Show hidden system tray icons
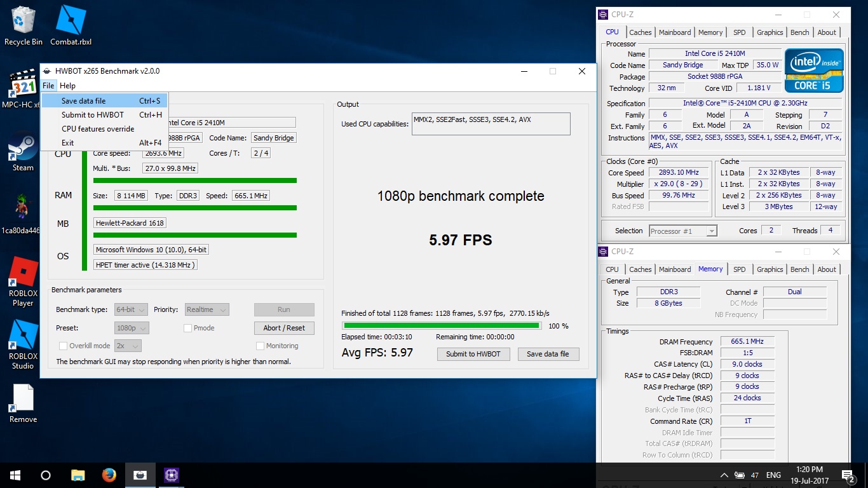 point(724,475)
